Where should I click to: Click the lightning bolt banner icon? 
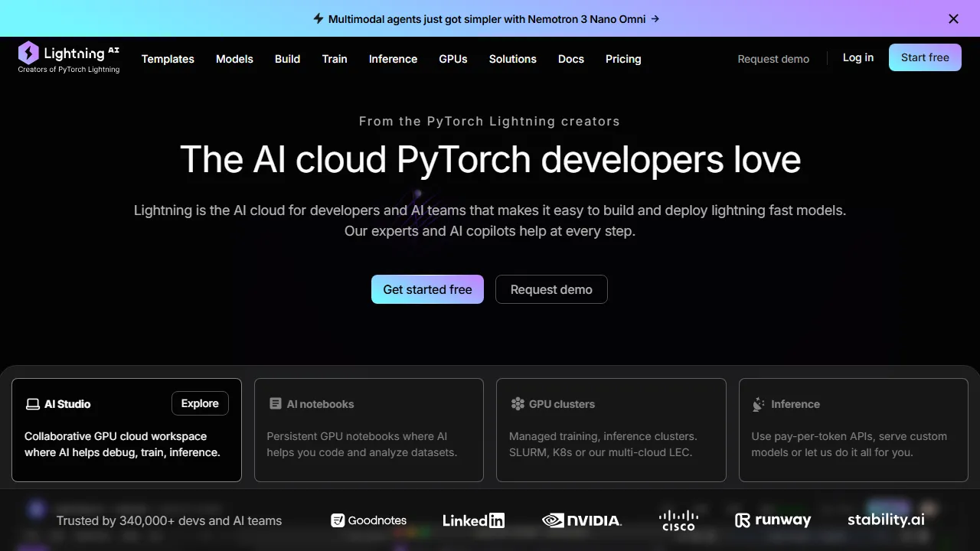pos(318,18)
